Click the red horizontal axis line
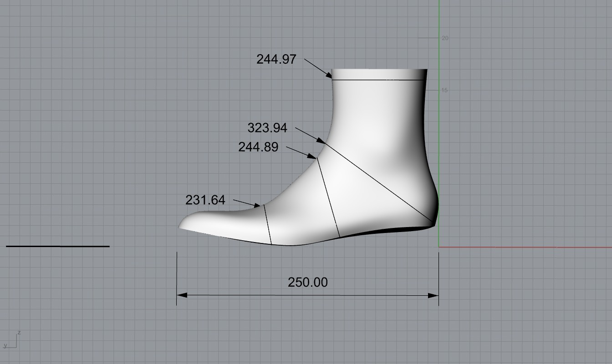Viewport: 612px width, 364px height. pyautogui.click(x=524, y=248)
